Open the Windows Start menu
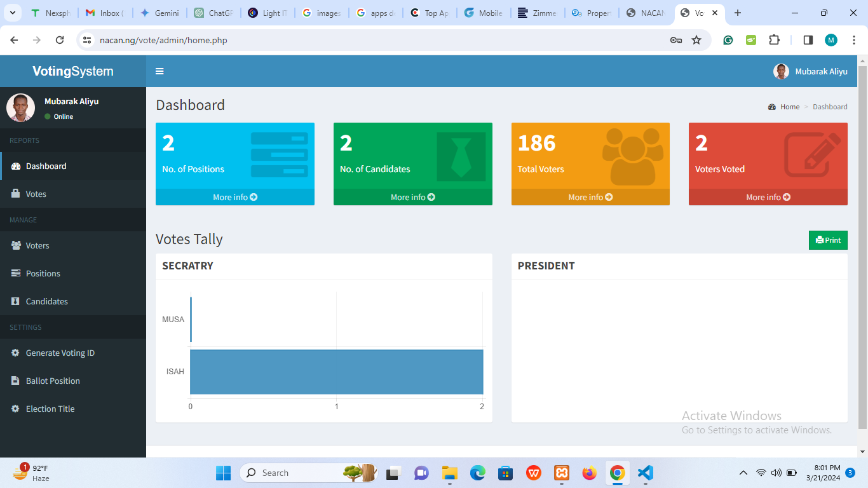Image resolution: width=868 pixels, height=488 pixels. 224,473
